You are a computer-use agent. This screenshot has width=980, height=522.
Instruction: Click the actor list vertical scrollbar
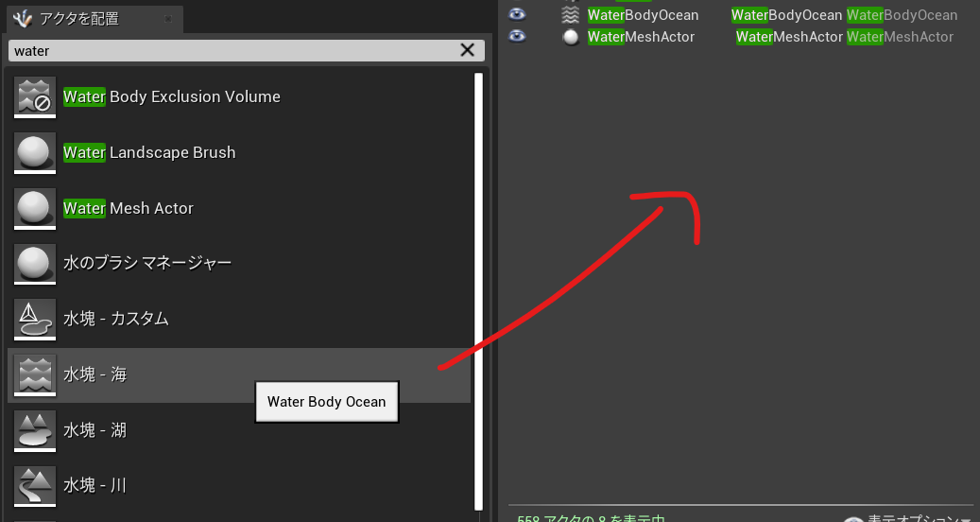point(479,291)
